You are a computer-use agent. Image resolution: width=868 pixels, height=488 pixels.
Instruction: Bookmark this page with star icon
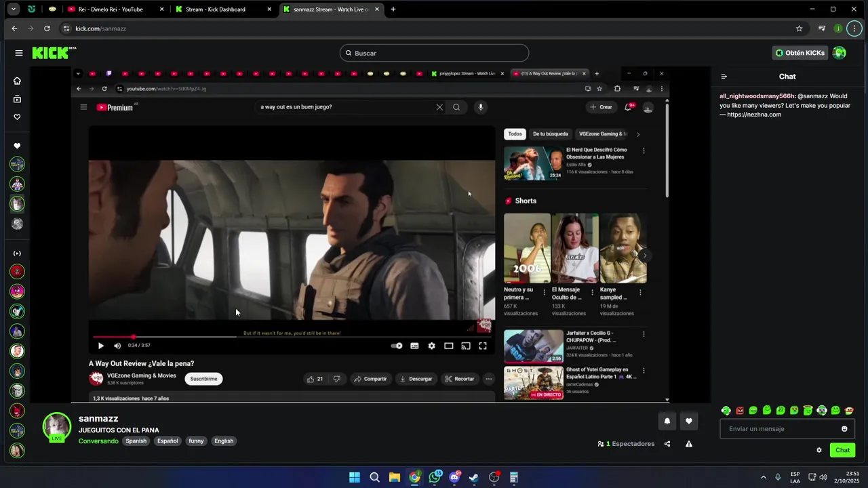pos(799,28)
